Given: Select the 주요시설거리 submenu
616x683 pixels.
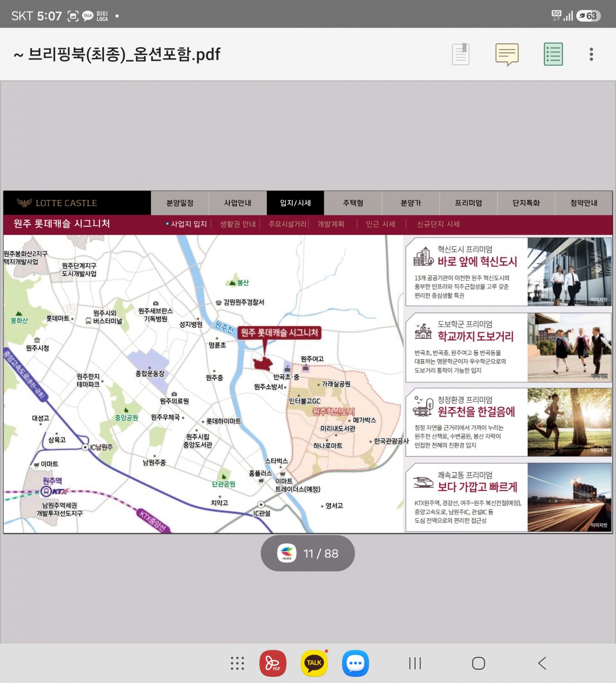Looking at the screenshot, I should (287, 224).
